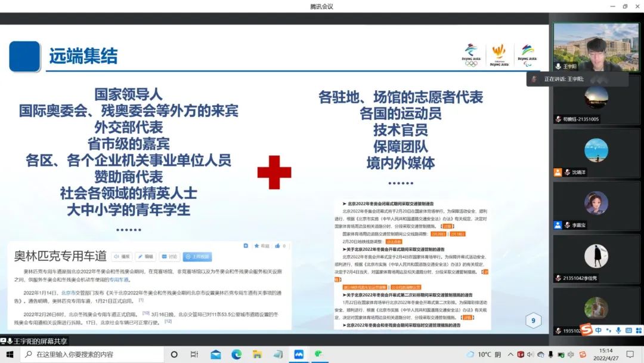Viewport: 644px width, 363px height.
Task: Toggle the Sogou voice input microphone
Action: [x=618, y=330]
